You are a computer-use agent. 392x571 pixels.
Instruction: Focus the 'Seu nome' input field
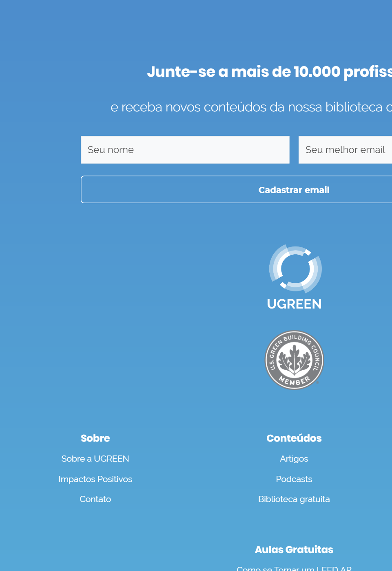point(185,150)
